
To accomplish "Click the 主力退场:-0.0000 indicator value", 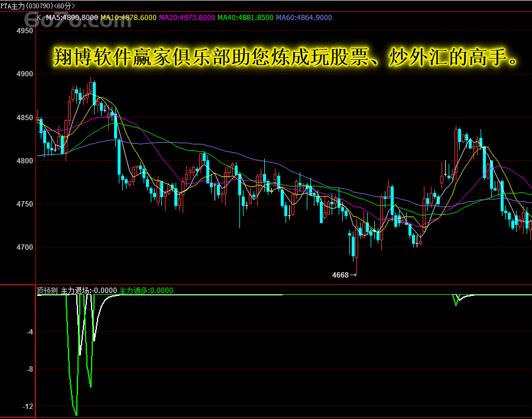I will click(89, 291).
